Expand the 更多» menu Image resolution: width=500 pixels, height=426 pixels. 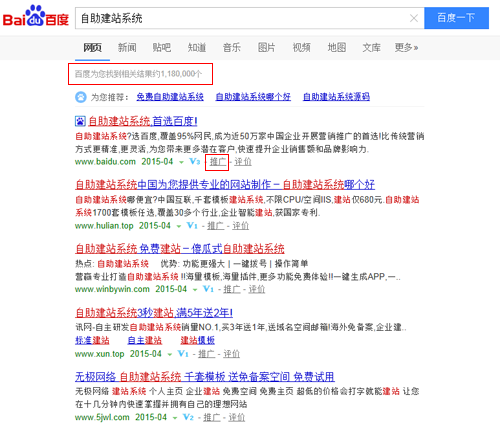point(406,48)
